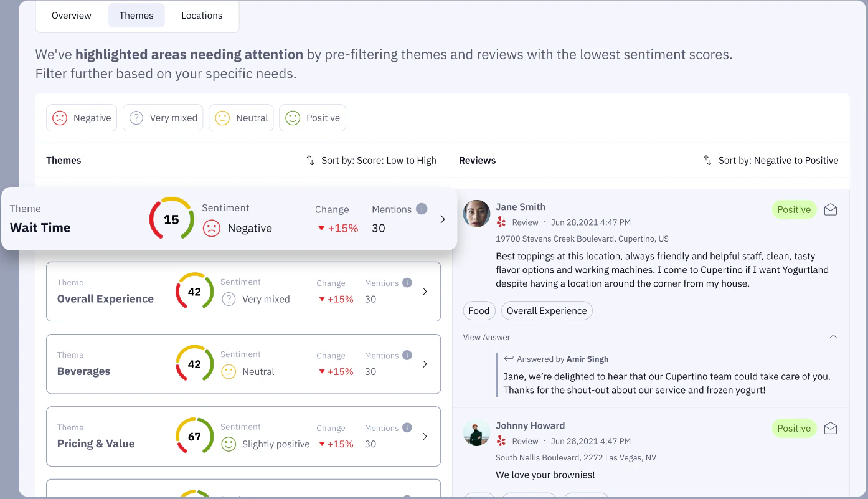
Task: Click question mark icon beside Very mixed sentiment
Action: [229, 299]
